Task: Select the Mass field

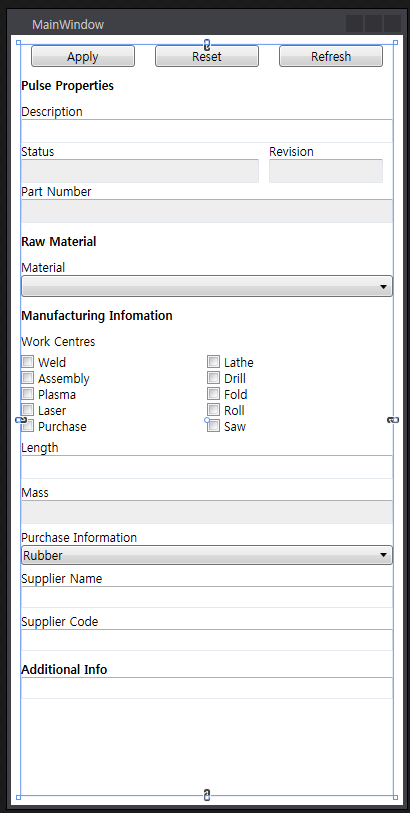Action: 207,512
